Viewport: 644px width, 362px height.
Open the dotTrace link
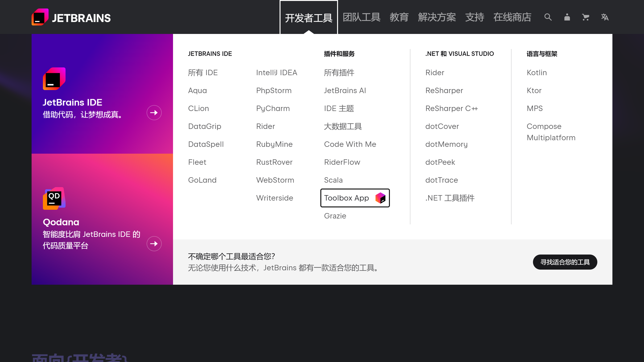442,180
